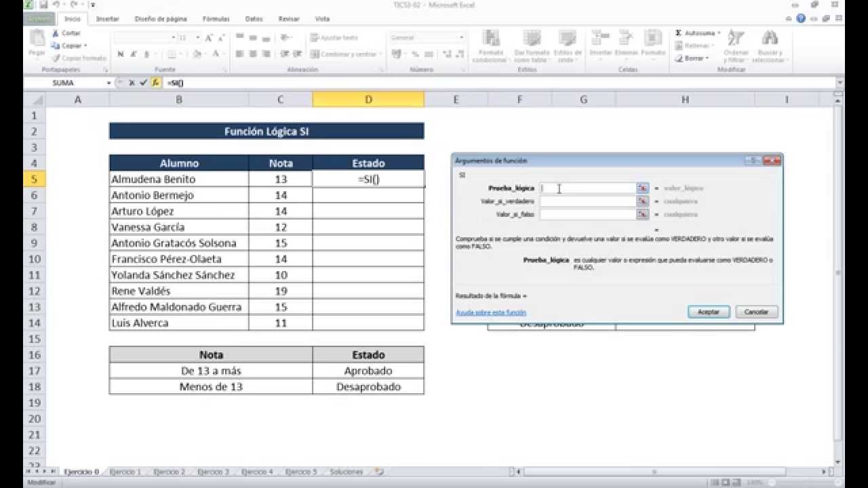Toggle align text left

coord(240,54)
